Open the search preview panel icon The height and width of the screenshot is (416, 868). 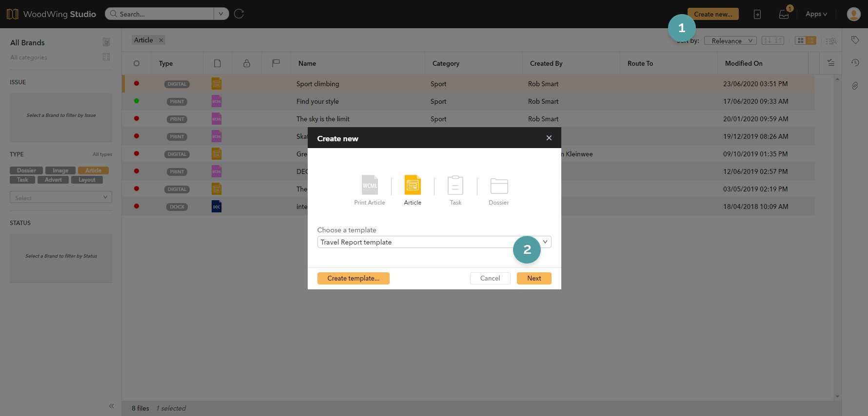point(831,41)
